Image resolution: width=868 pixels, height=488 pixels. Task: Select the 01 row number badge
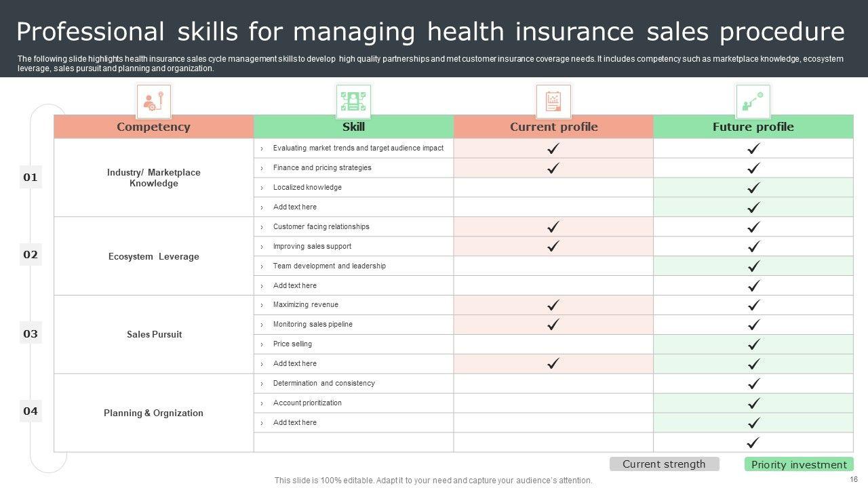[x=31, y=178]
